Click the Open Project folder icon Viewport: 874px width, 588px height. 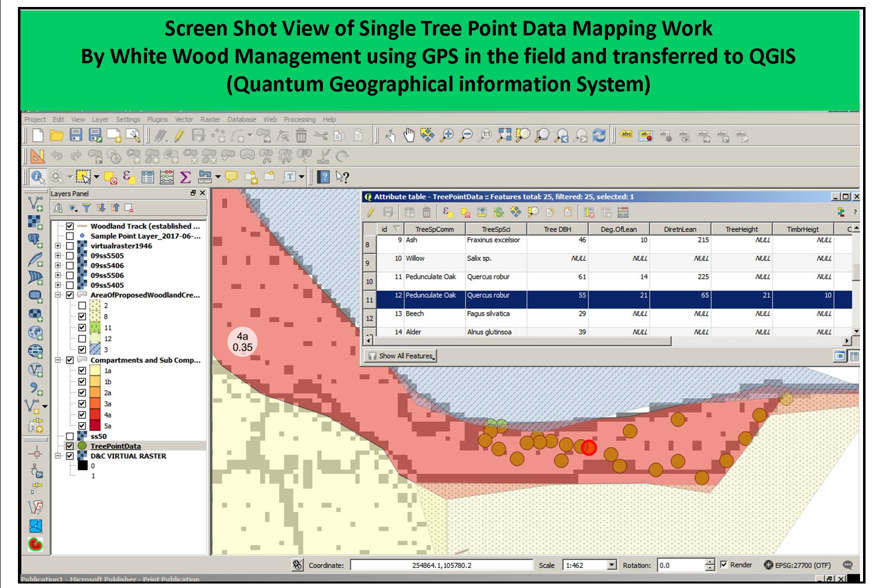click(x=57, y=135)
